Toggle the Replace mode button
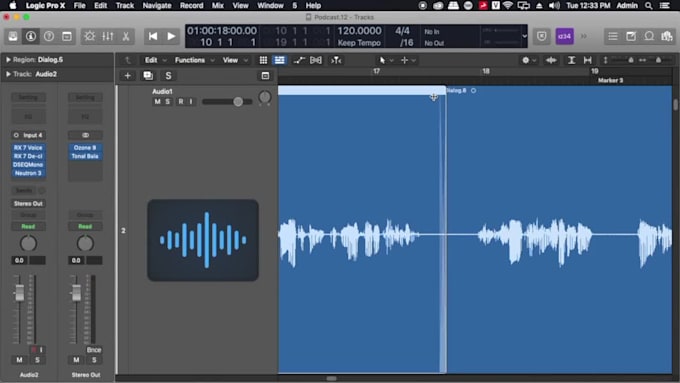The height and width of the screenshot is (383, 680). click(542, 36)
